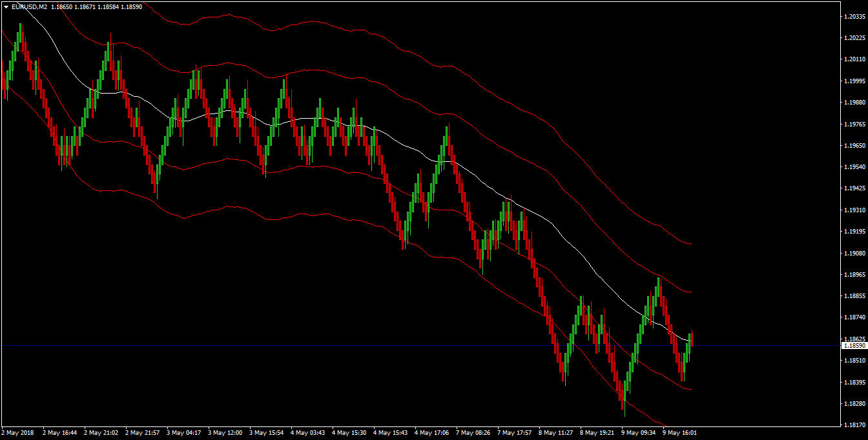Click the 1.18625 price scale label

(x=855, y=339)
